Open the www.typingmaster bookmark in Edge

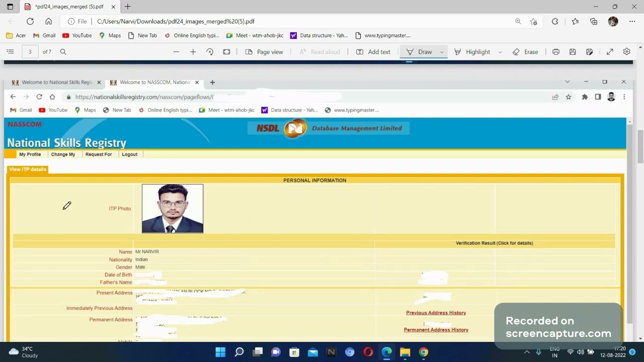pos(383,36)
